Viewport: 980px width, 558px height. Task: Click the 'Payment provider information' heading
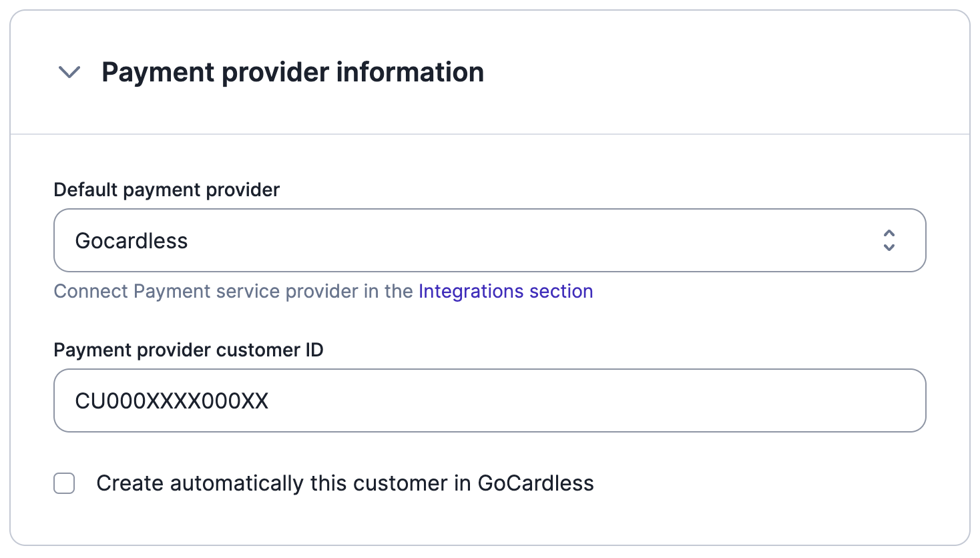pos(292,72)
